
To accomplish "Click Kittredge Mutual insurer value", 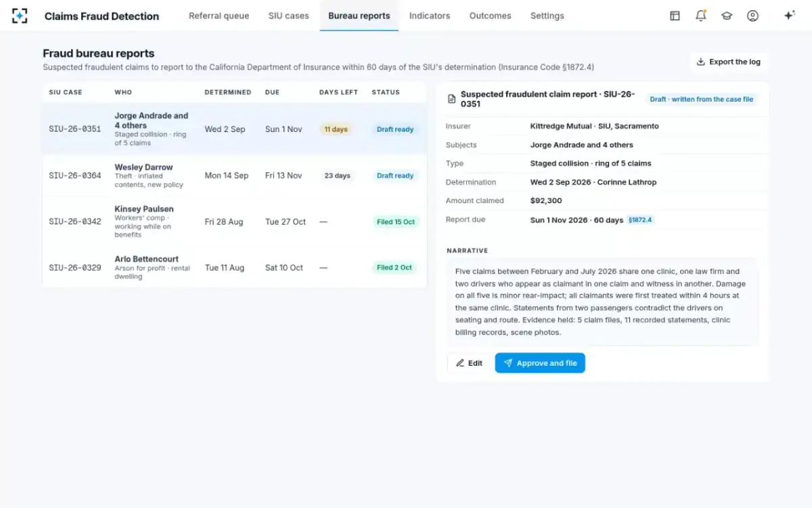I will coord(594,126).
